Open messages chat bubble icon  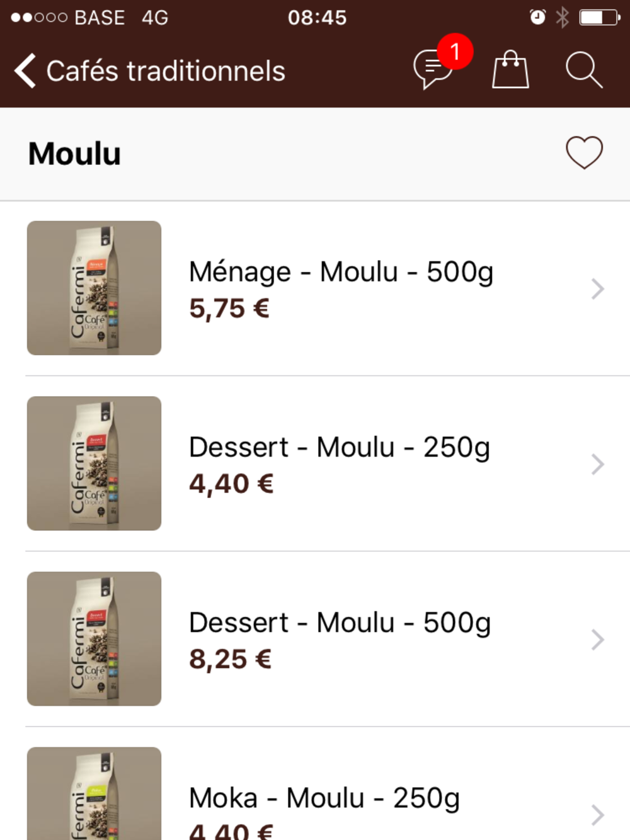coord(431,69)
